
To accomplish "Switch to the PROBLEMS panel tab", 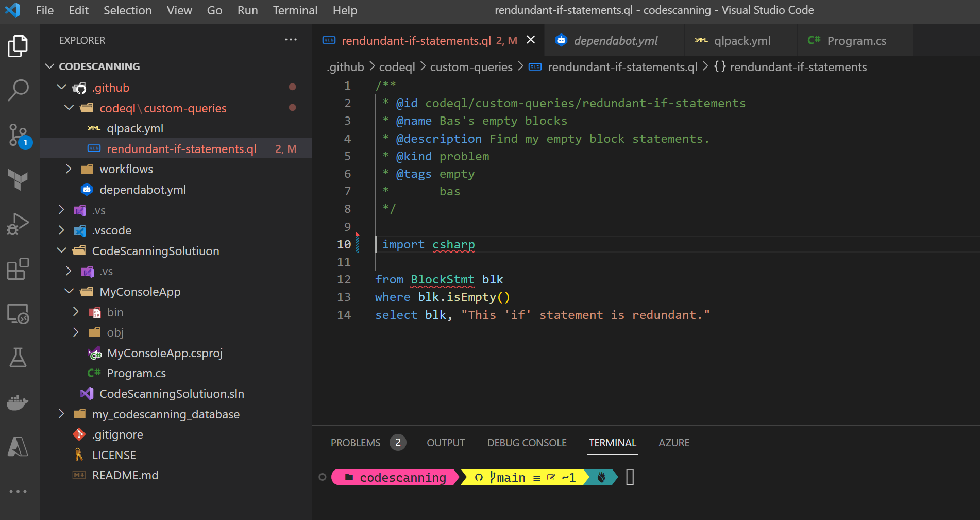I will [x=356, y=443].
